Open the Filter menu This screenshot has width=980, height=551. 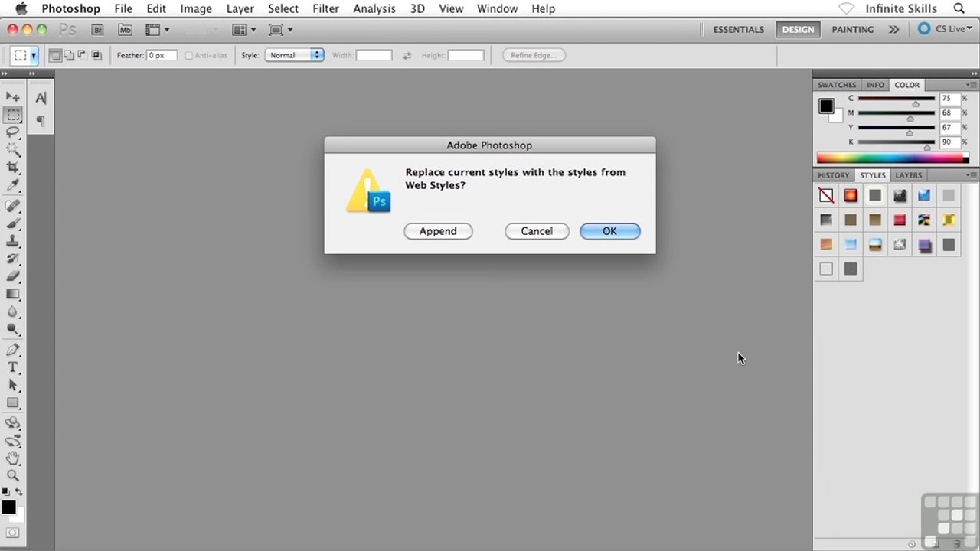click(x=325, y=8)
